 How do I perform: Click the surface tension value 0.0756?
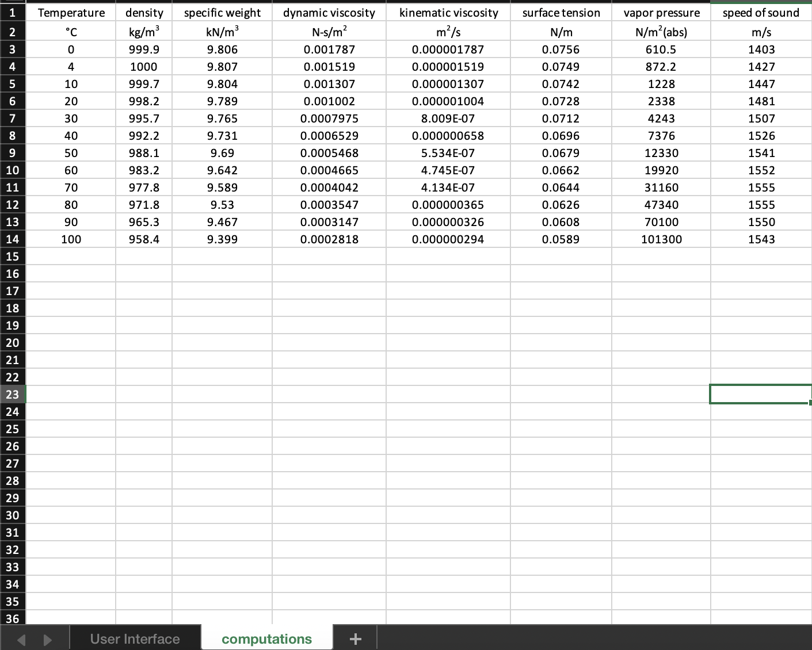pos(561,49)
